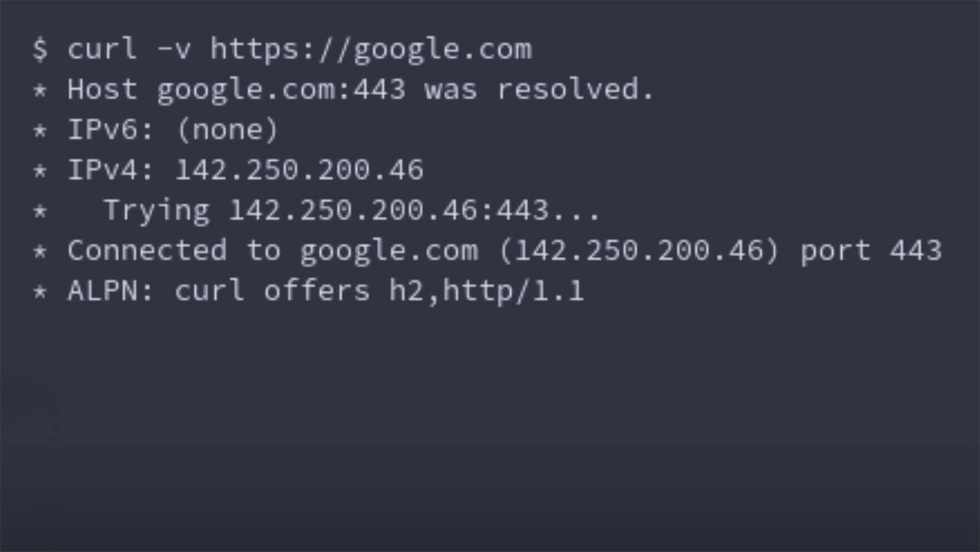Click the ALPN: label
The width and height of the screenshot is (980, 552).
coord(111,291)
